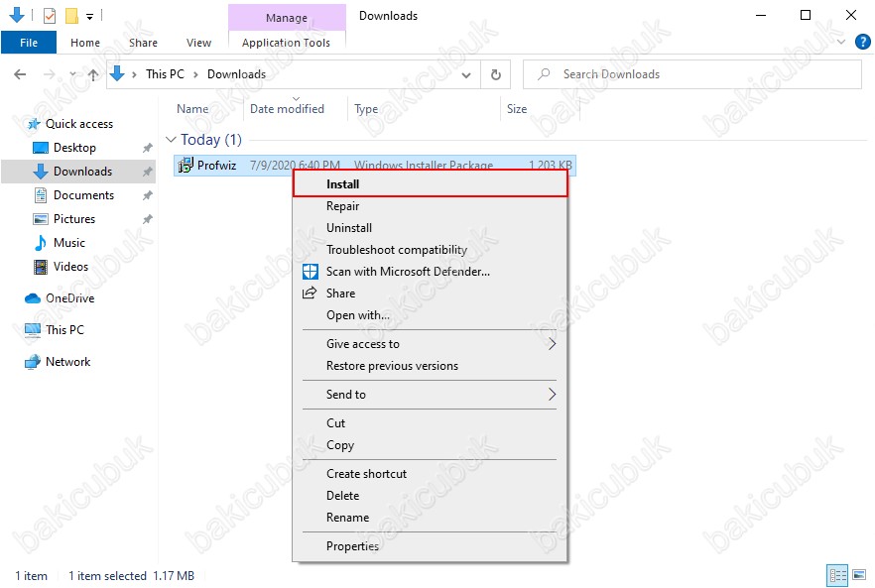
Task: Choose Rename from the context menu
Action: [430, 518]
